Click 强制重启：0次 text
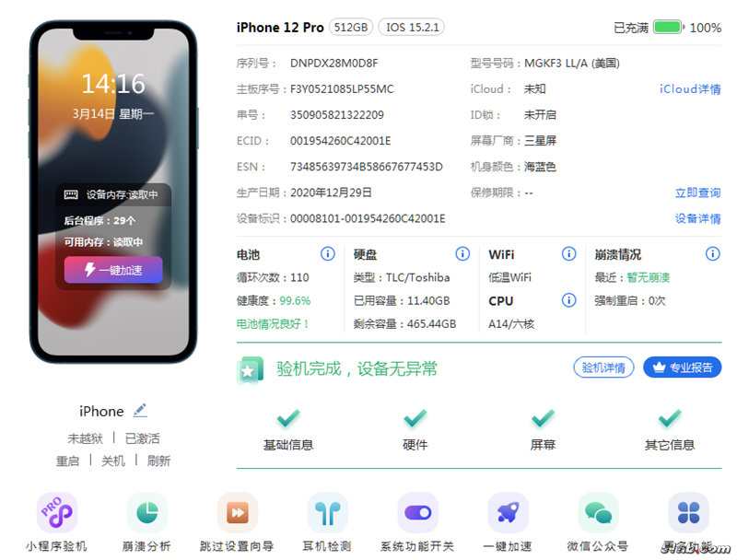Screen dimensions: 737x560 coord(630,300)
